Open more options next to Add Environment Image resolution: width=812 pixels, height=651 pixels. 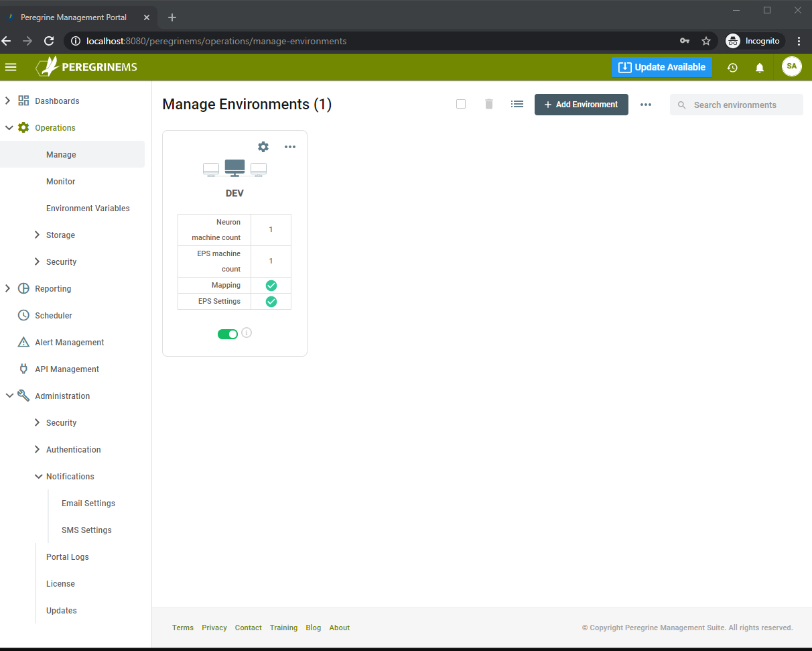tap(646, 105)
